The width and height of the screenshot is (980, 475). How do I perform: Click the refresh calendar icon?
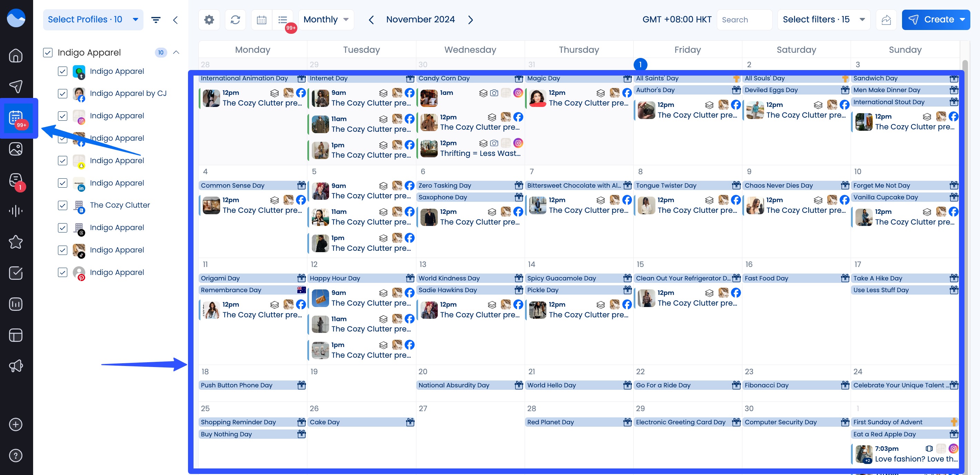(235, 19)
